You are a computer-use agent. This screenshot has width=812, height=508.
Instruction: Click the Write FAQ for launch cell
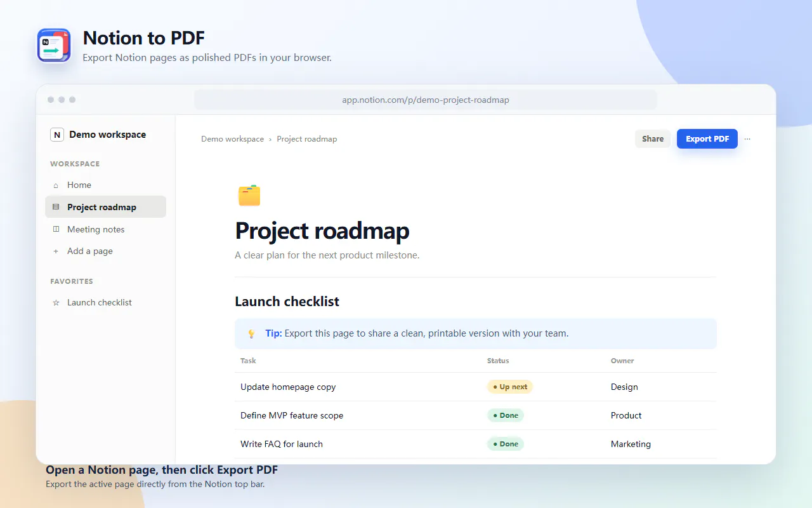(282, 444)
